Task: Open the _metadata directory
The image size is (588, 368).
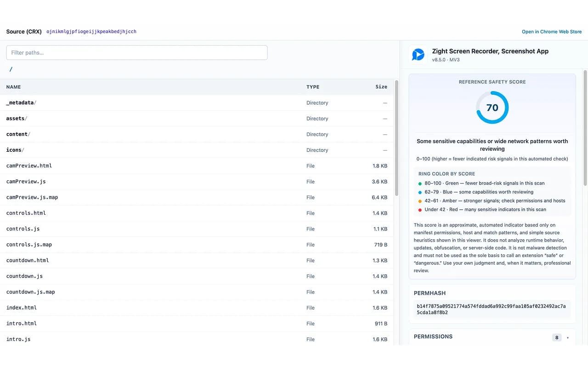Action: 21,103
